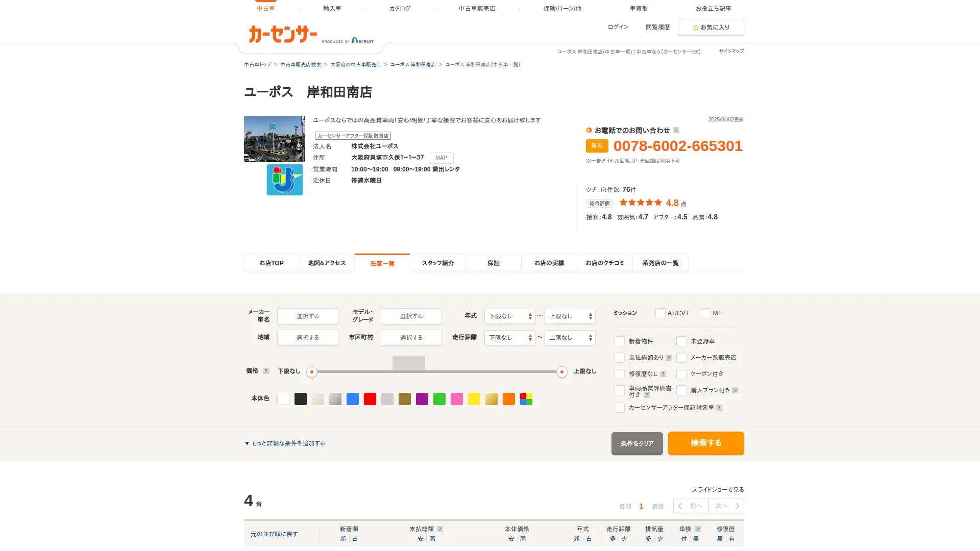Open the メーカー車名 選択する selector

click(308, 316)
